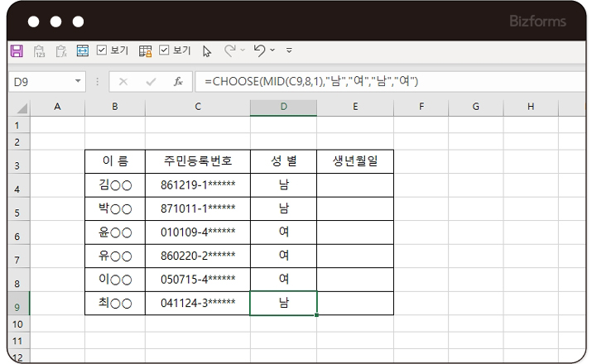Viewport: 592px width, 364px height.
Task: Click cell containing 최○○
Action: click(115, 304)
